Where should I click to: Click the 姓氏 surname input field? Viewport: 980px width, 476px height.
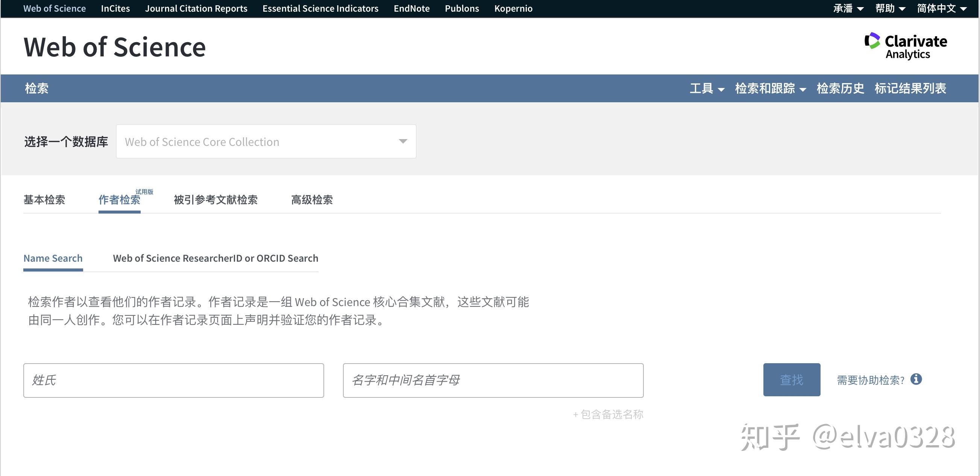click(175, 379)
